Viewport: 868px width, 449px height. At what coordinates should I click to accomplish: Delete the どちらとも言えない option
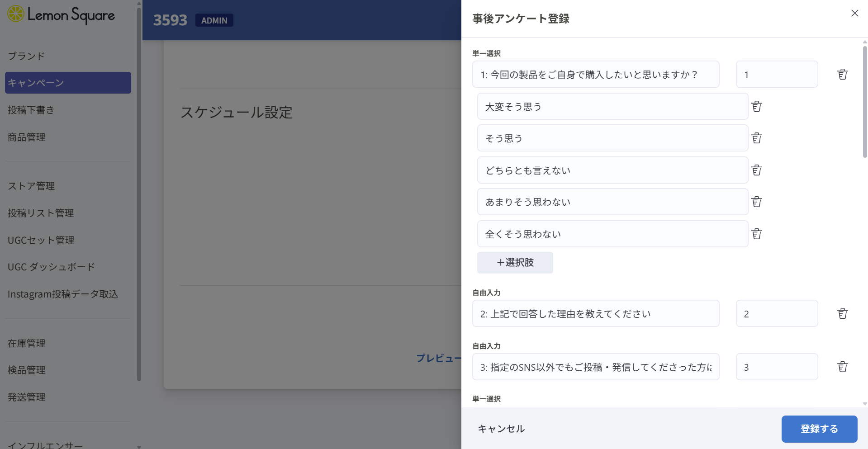(x=757, y=170)
